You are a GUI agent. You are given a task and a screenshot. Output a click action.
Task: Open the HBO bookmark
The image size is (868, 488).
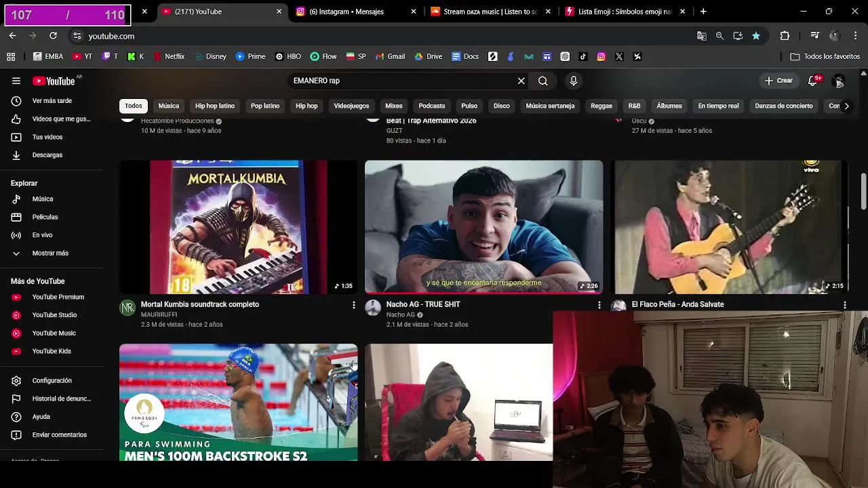click(x=288, y=57)
